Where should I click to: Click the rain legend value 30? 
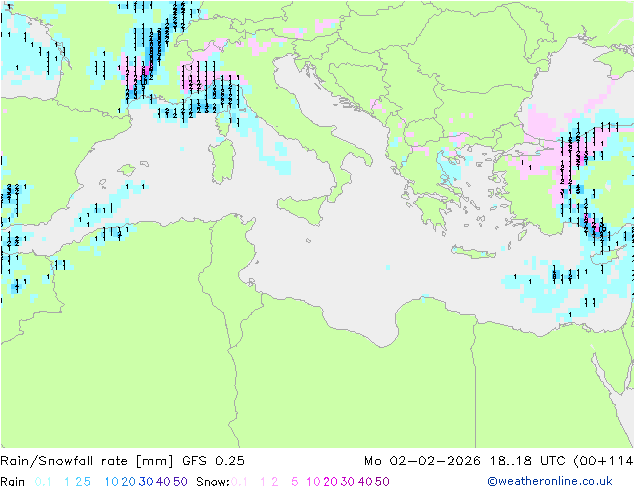pos(146,482)
